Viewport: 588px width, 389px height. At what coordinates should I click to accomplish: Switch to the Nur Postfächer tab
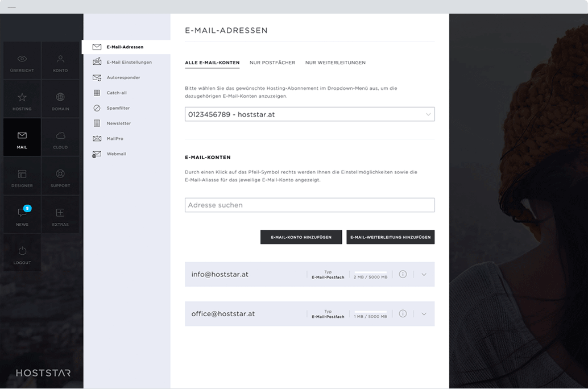[x=272, y=63]
